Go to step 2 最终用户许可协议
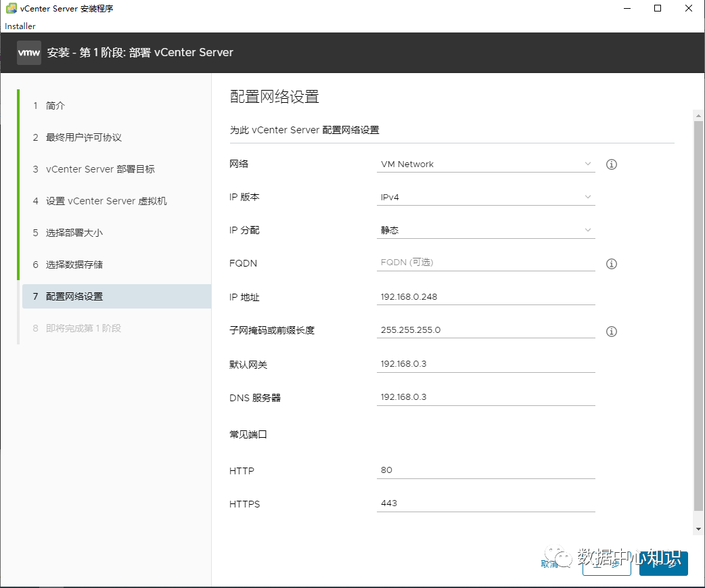705x588 pixels. pyautogui.click(x=116, y=137)
